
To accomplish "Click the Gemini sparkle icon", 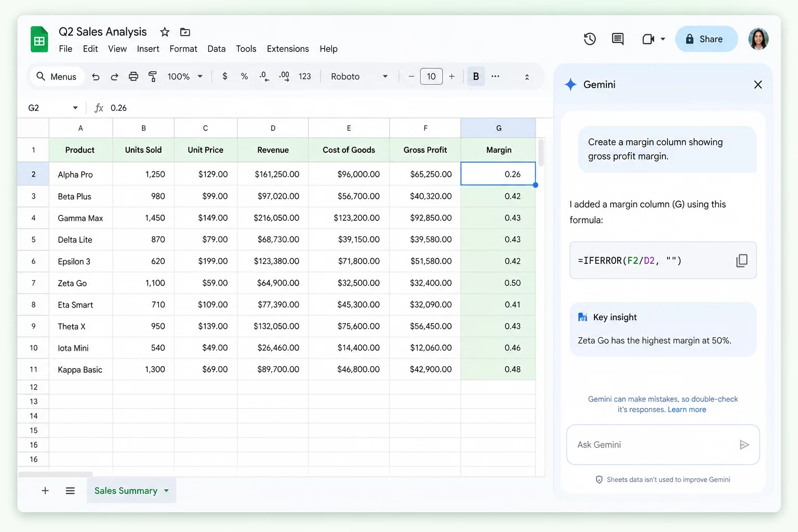I will pos(570,84).
